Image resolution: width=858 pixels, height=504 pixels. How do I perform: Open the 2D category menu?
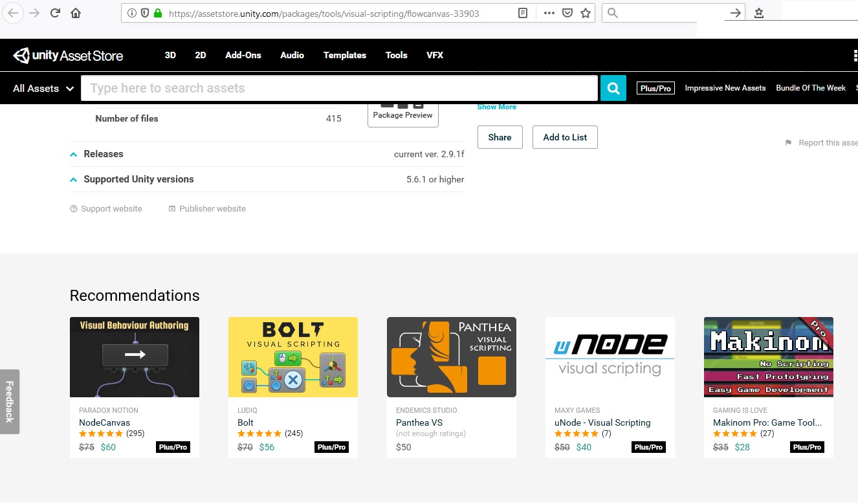point(201,56)
